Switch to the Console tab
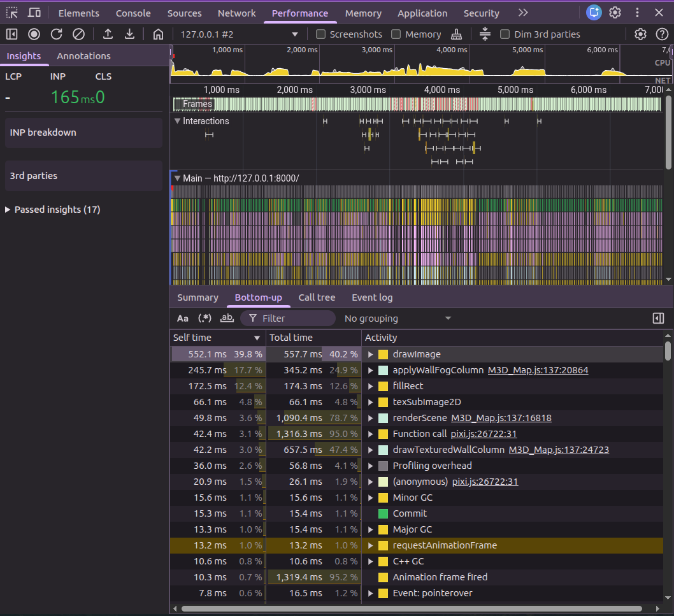The height and width of the screenshot is (616, 674). 133,13
